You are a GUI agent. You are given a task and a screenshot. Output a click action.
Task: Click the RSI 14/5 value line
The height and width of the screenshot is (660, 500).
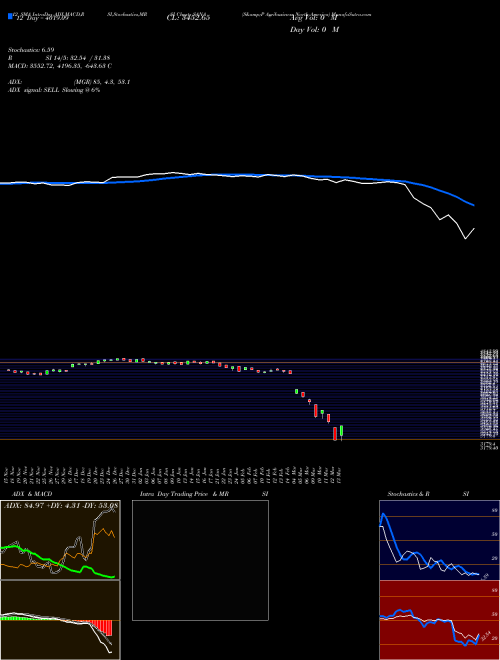coord(59,58)
